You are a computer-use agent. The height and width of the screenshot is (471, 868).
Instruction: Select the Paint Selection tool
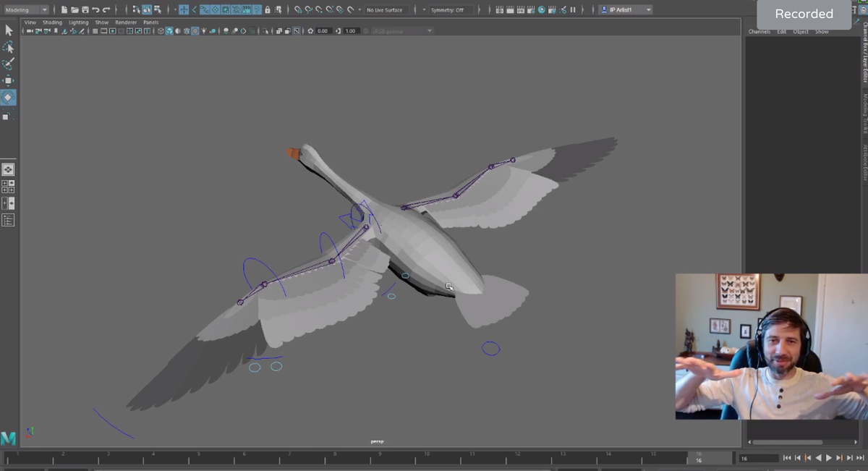(x=9, y=64)
